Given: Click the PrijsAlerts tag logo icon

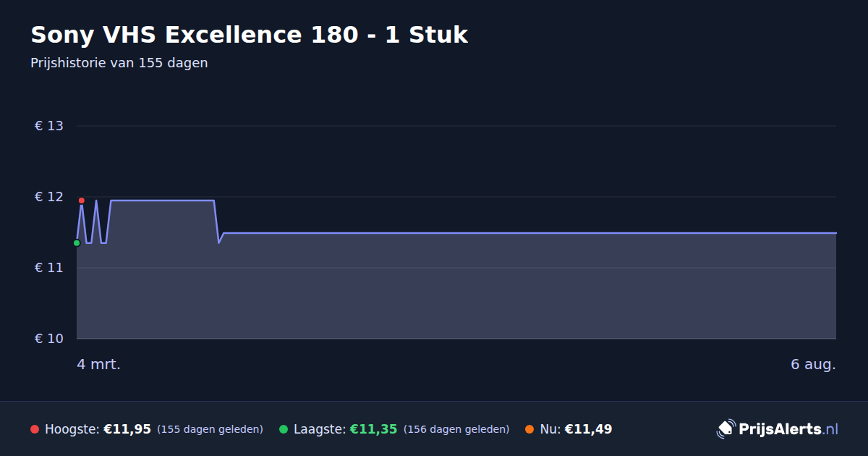Looking at the screenshot, I should [726, 429].
